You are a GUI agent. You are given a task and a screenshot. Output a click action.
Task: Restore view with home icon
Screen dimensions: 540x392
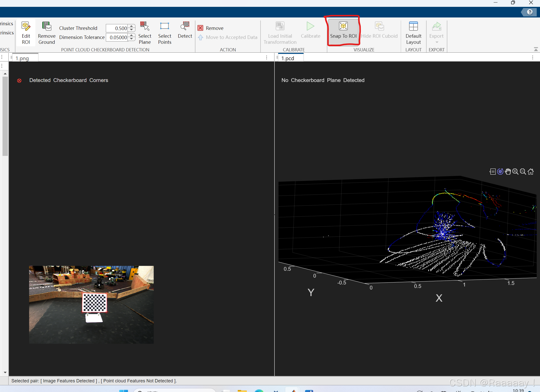pyautogui.click(x=531, y=172)
